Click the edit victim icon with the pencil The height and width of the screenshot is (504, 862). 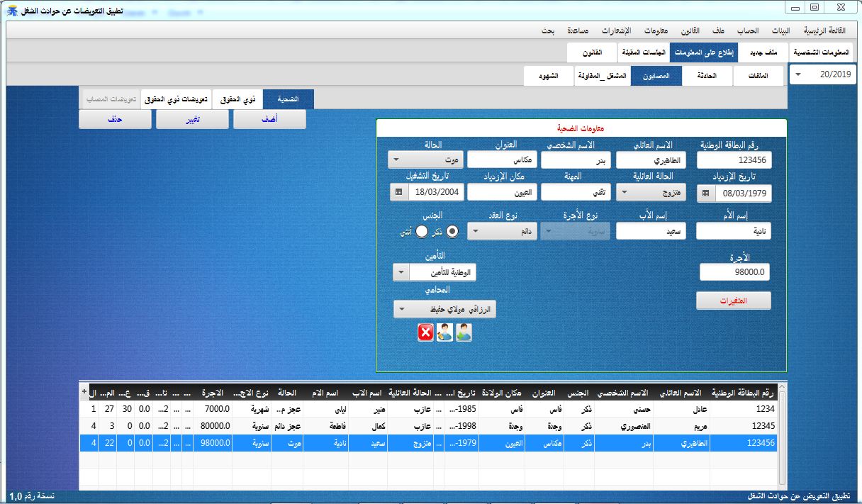[444, 332]
